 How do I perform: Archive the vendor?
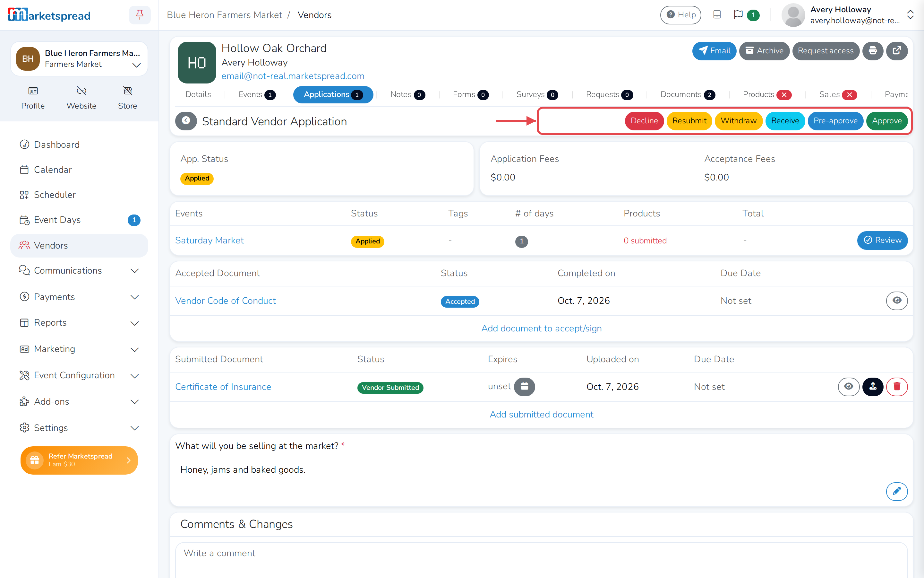click(765, 51)
